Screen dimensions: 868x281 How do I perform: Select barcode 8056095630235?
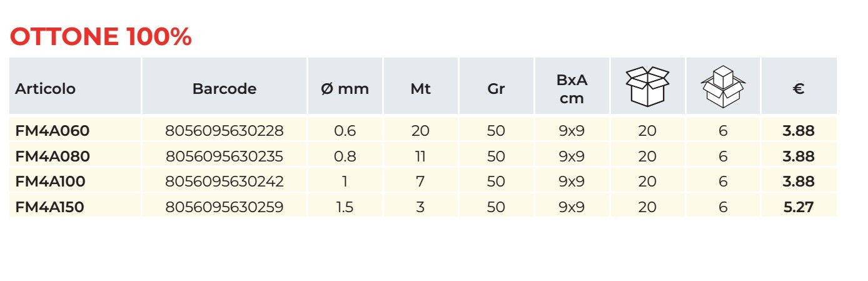[x=225, y=156]
